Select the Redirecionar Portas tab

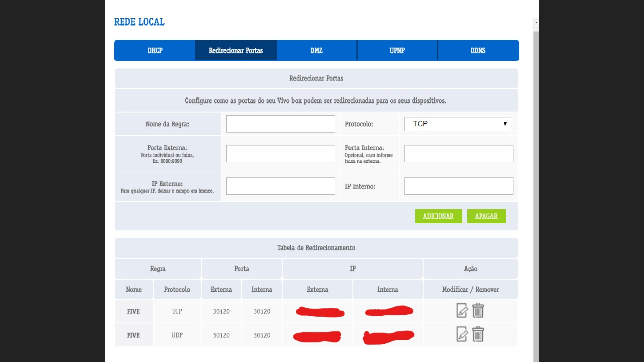tap(235, 51)
